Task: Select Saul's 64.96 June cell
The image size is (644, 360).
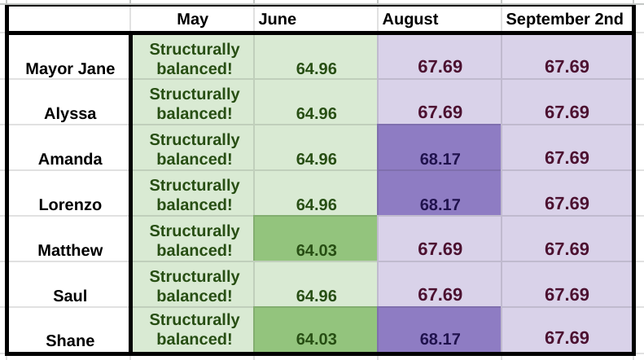Action: pos(316,285)
